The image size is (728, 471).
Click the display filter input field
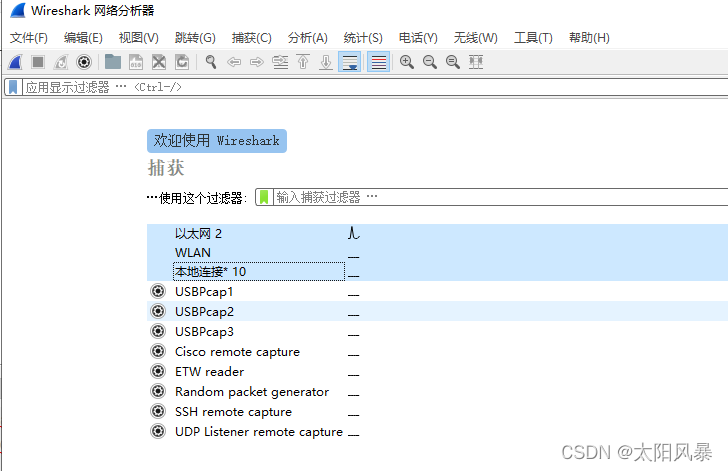pyautogui.click(x=375, y=87)
